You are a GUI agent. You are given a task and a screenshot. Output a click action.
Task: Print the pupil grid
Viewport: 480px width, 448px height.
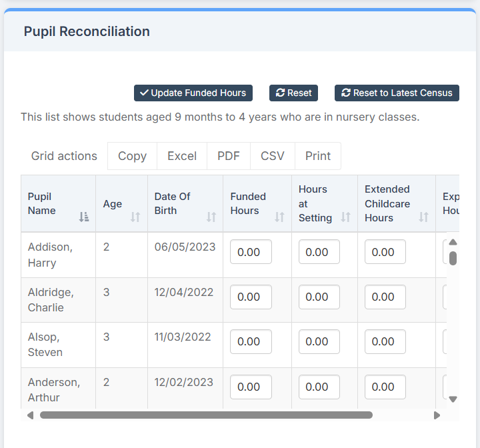(x=318, y=156)
